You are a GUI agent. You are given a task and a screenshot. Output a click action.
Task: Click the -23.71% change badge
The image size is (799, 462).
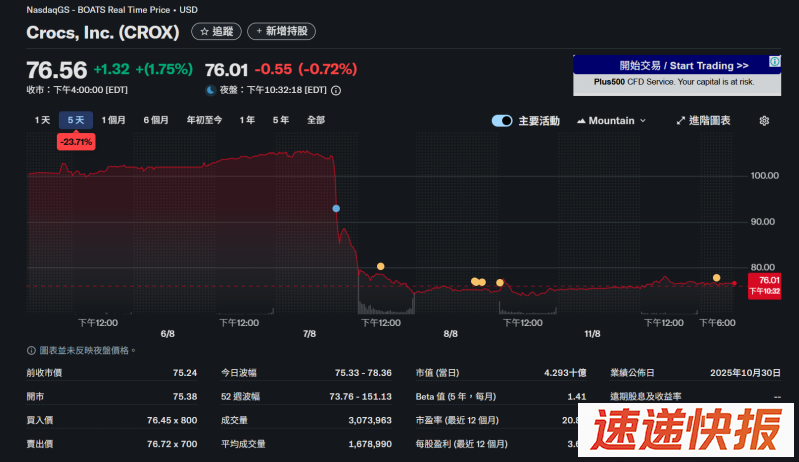tap(76, 142)
